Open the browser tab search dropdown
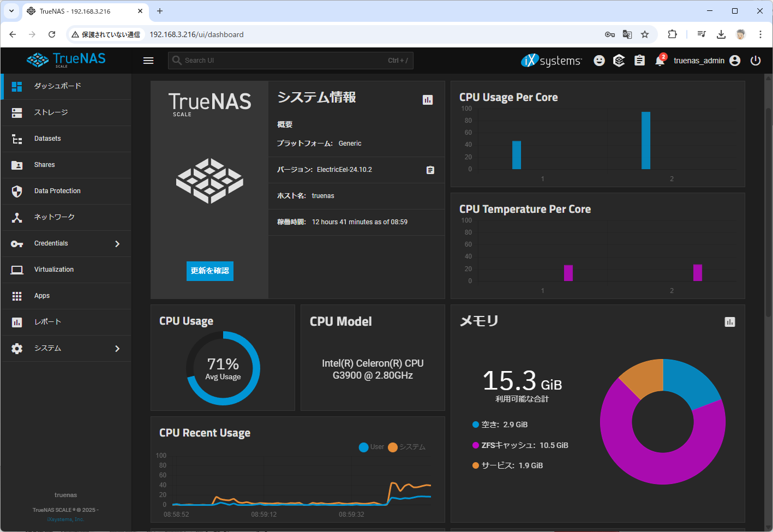This screenshot has height=532, width=773. (11, 11)
